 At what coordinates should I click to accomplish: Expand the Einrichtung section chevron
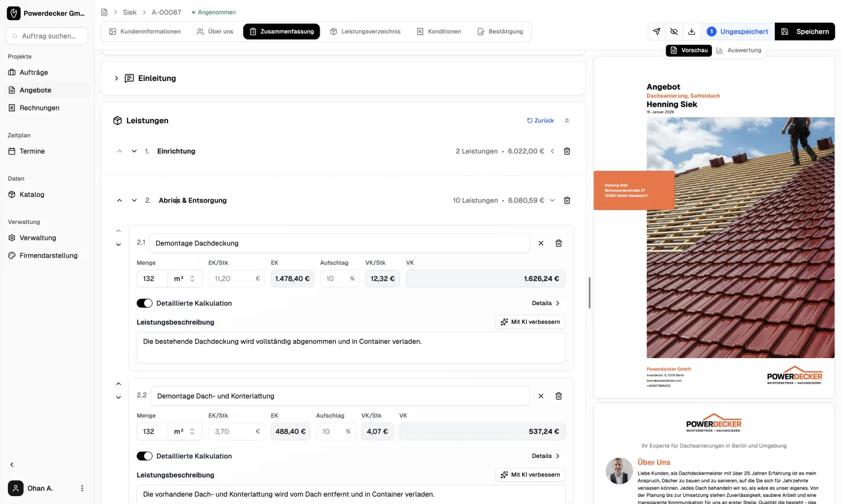552,151
